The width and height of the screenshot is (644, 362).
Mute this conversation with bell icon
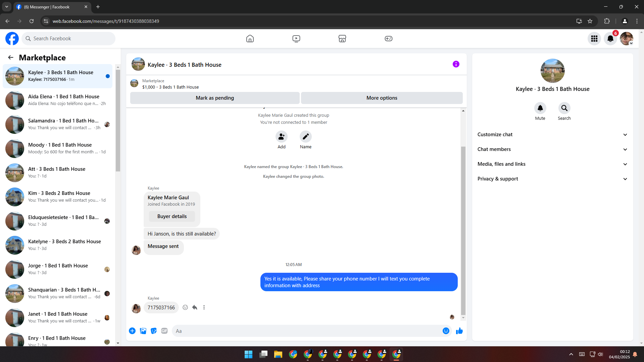coord(540,108)
